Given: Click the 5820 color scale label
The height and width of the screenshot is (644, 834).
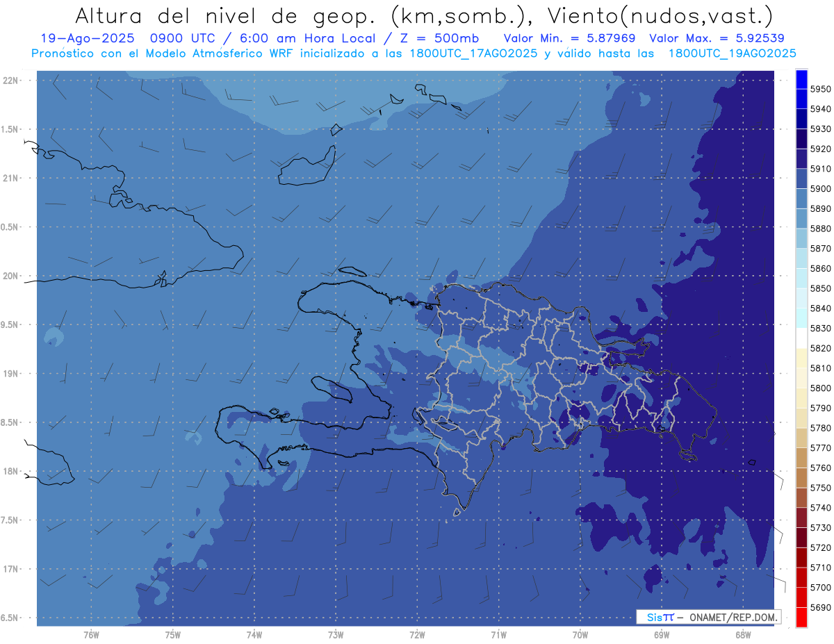Looking at the screenshot, I should pos(820,348).
